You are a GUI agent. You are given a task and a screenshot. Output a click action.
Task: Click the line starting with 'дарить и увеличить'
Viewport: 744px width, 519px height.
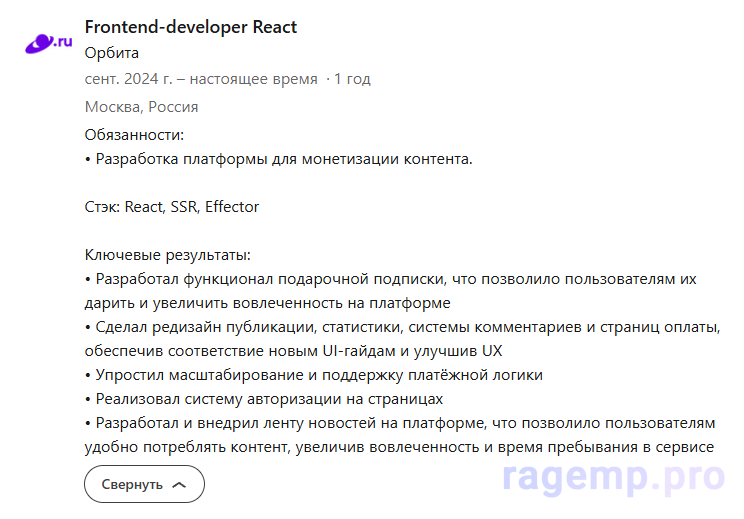pos(268,303)
